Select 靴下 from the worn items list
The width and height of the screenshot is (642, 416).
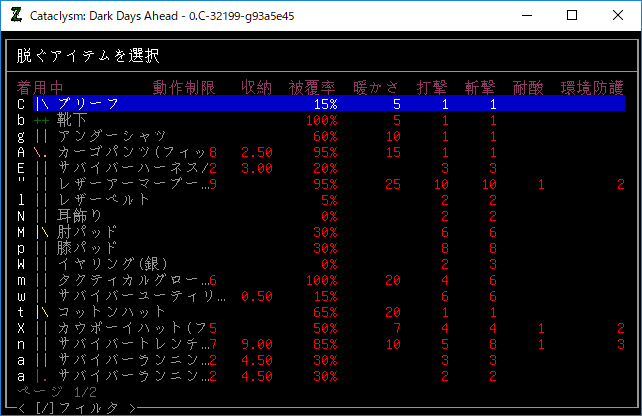[72, 120]
